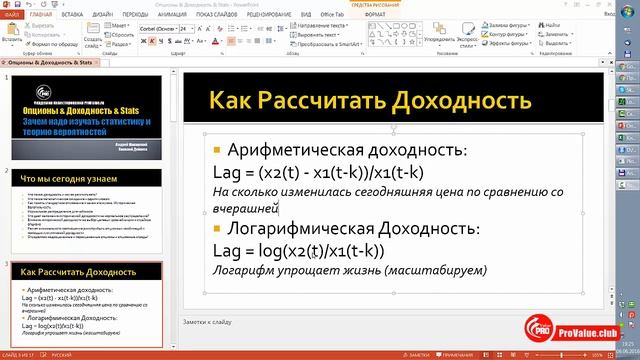The width and height of the screenshot is (640, 360).
Task: Adjust the zoom slider in the status bar
Action: [x=562, y=355]
